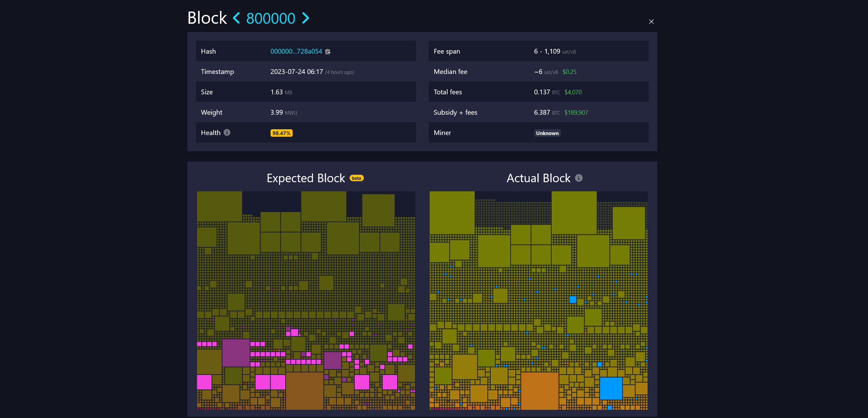Copy the block hash with clipboard icon
This screenshot has height=418, width=868.
pos(328,52)
